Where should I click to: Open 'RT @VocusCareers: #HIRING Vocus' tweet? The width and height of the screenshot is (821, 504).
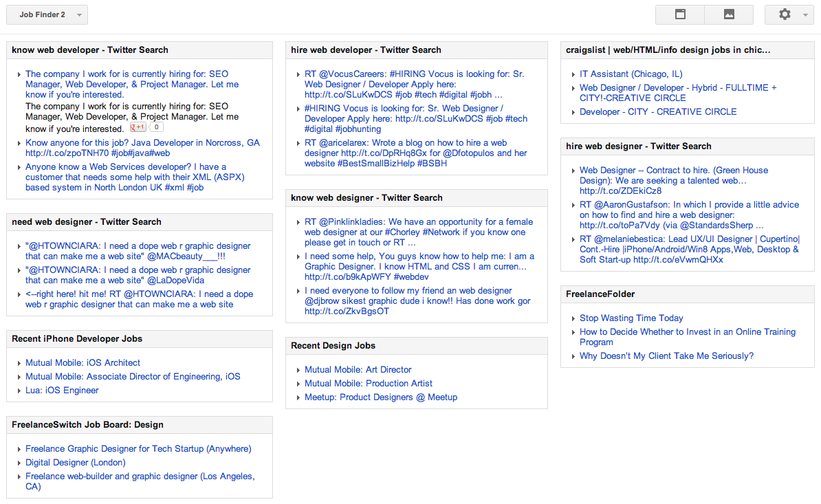[414, 85]
